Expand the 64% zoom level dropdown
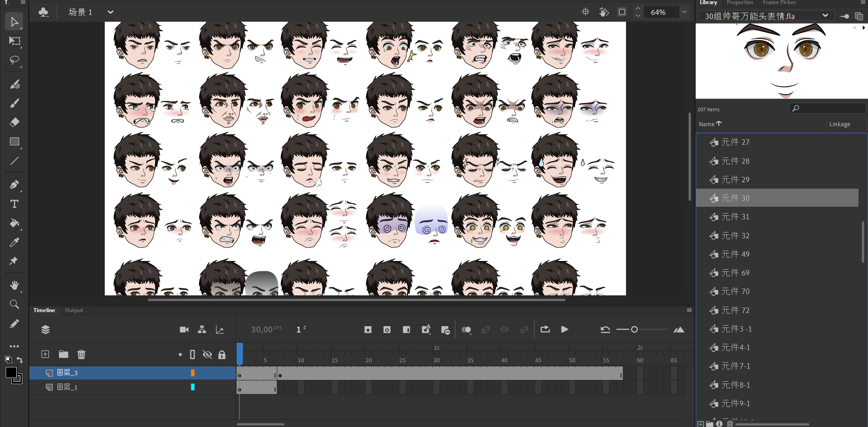This screenshot has width=868, height=427. pos(684,12)
